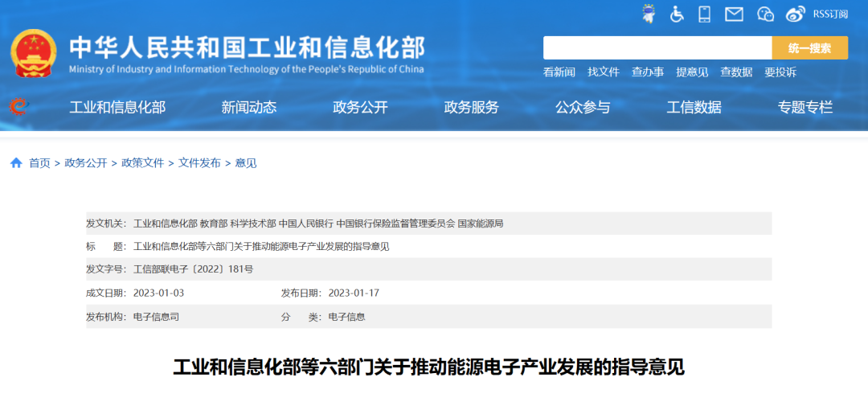Screen dimensions: 868x402
Task: Go to 首页 in breadcrumb
Action: click(39, 162)
